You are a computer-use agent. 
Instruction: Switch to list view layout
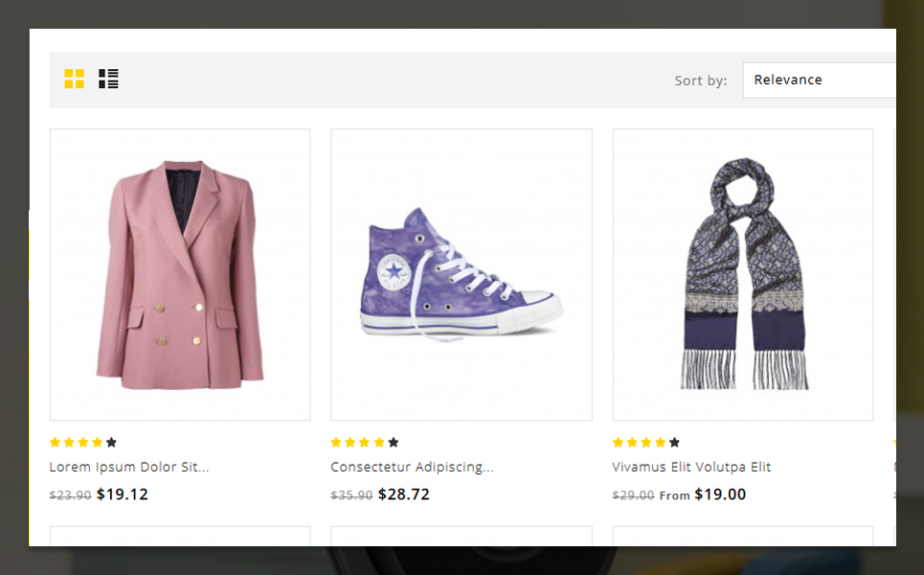click(x=108, y=79)
